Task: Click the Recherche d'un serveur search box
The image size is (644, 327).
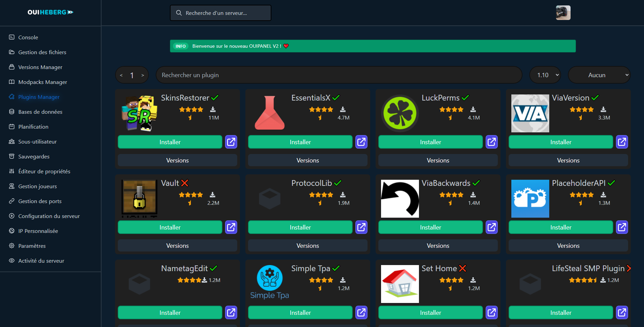Action: coord(221,13)
